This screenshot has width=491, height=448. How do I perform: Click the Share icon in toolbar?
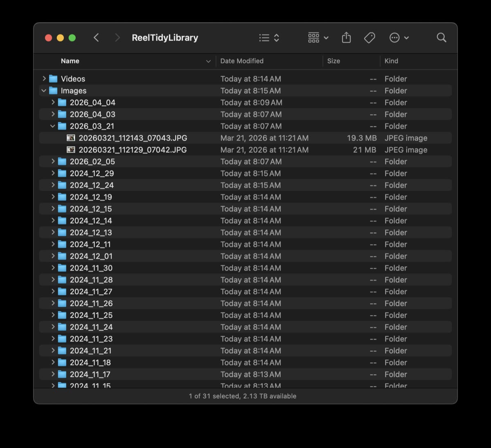[x=346, y=38]
